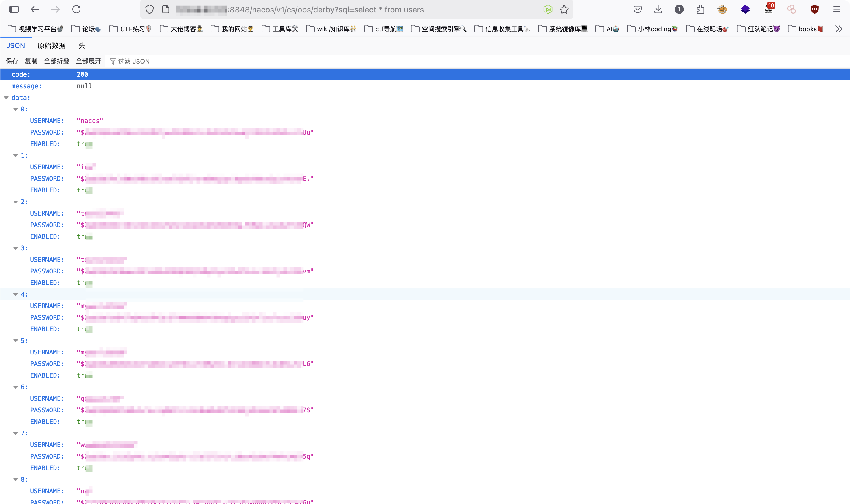The image size is (850, 504).
Task: Collapse the data node
Action: click(x=6, y=98)
